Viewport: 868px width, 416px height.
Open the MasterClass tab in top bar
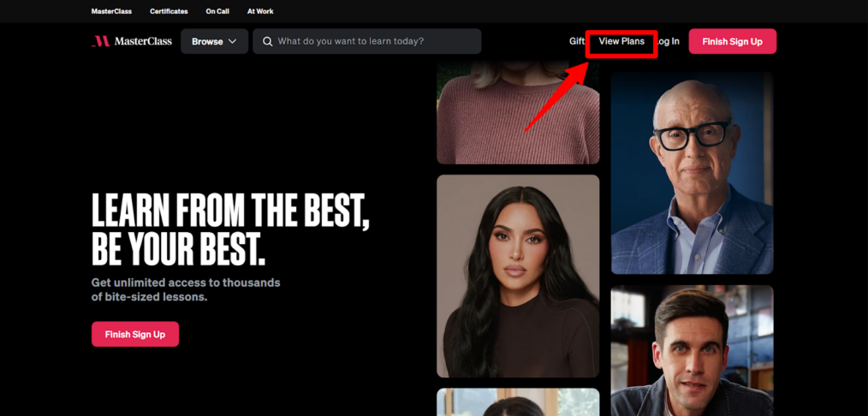(112, 11)
